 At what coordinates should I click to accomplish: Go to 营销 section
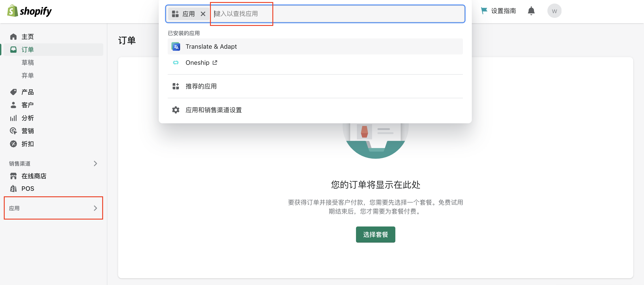(x=53, y=131)
